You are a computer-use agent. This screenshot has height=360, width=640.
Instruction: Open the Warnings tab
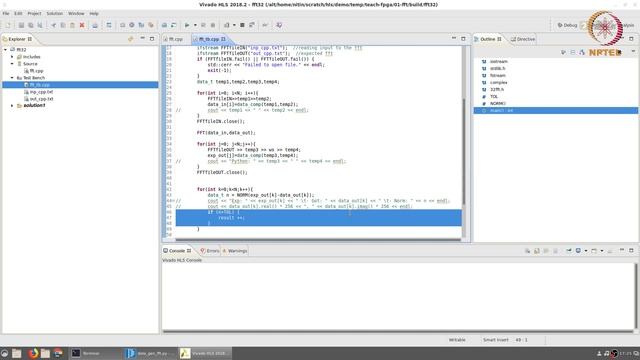pos(235,251)
